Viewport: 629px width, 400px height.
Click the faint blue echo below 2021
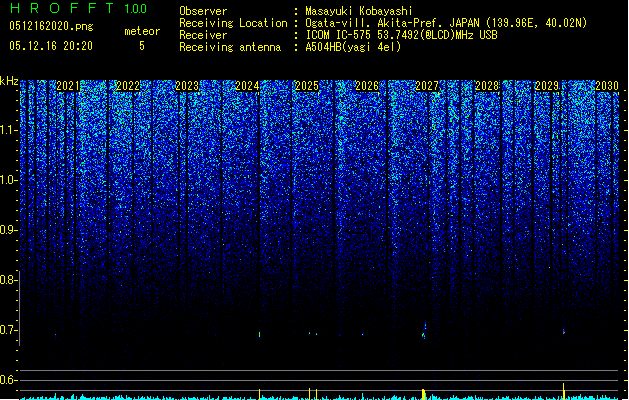[x=55, y=334]
